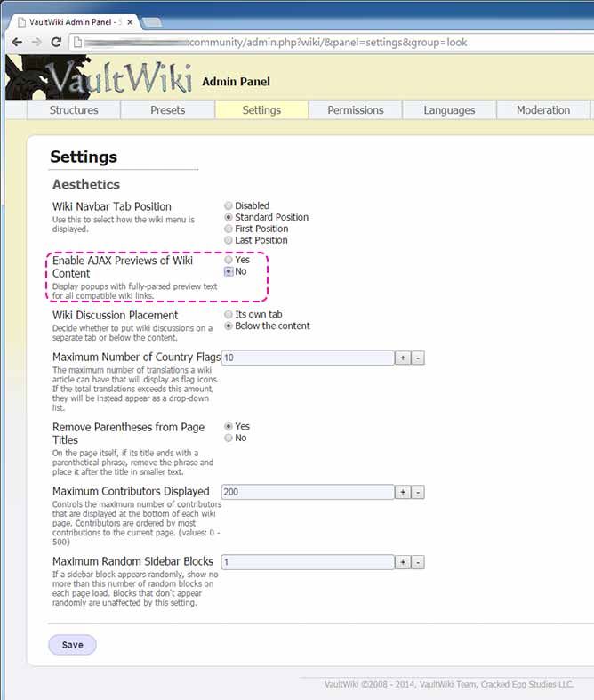Reload the page with the refresh icon
Viewport: 594px width, 700px height.
tap(56, 43)
